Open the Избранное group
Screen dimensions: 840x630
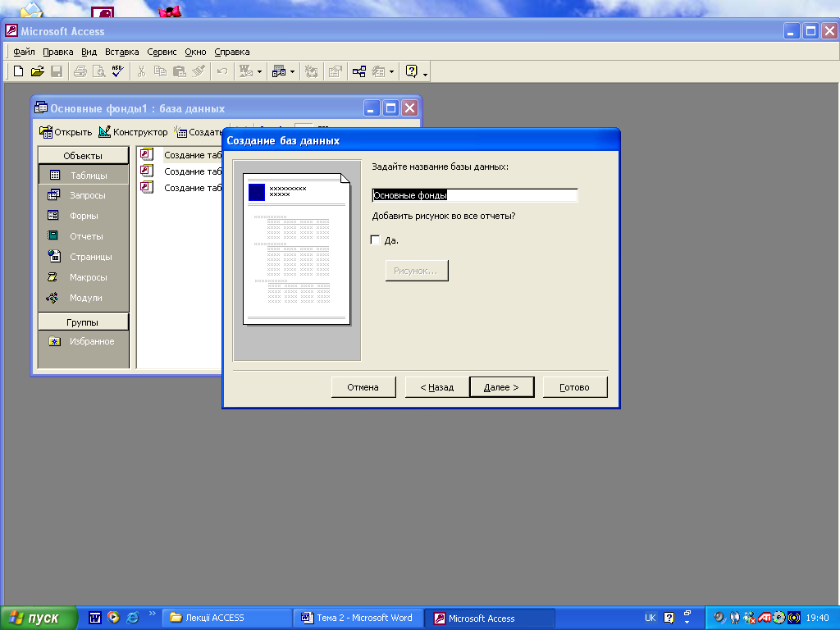click(84, 341)
